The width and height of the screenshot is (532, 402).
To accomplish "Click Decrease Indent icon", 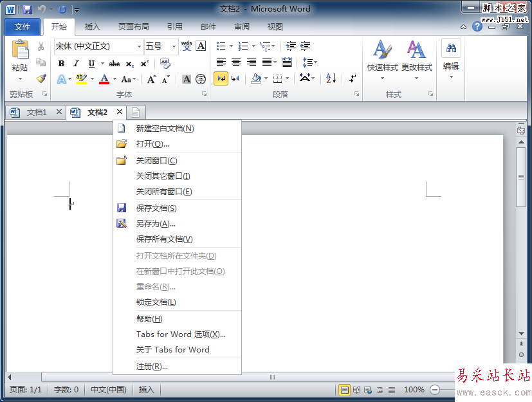I will pyautogui.click(x=291, y=46).
